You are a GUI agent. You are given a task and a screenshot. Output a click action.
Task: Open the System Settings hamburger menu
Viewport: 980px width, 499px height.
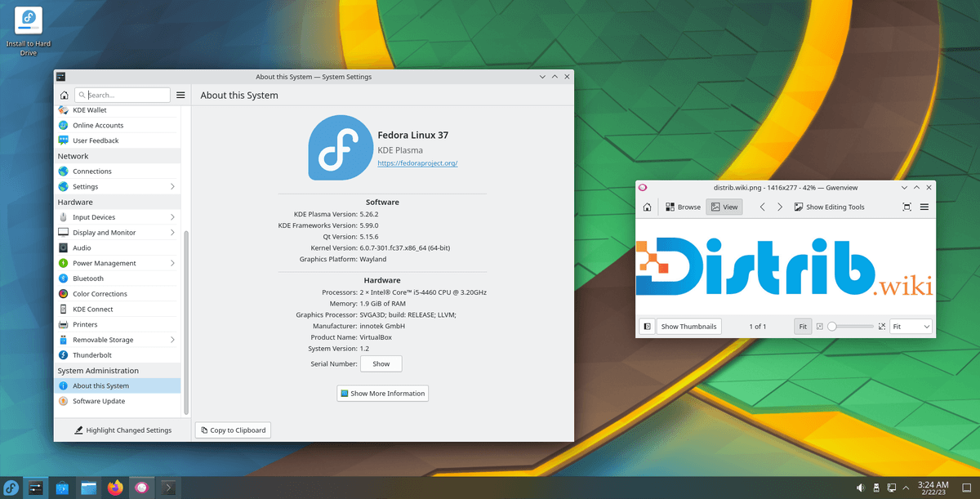[x=180, y=96]
